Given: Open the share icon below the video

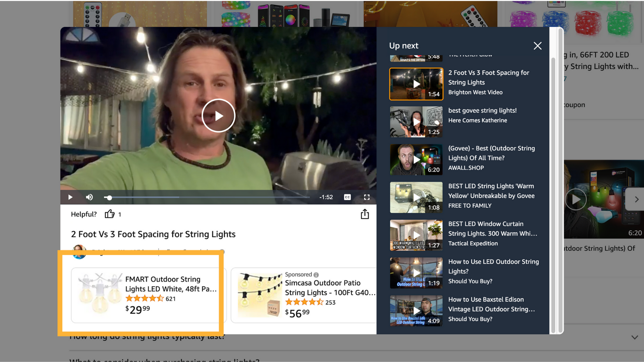Looking at the screenshot, I should click(x=365, y=214).
